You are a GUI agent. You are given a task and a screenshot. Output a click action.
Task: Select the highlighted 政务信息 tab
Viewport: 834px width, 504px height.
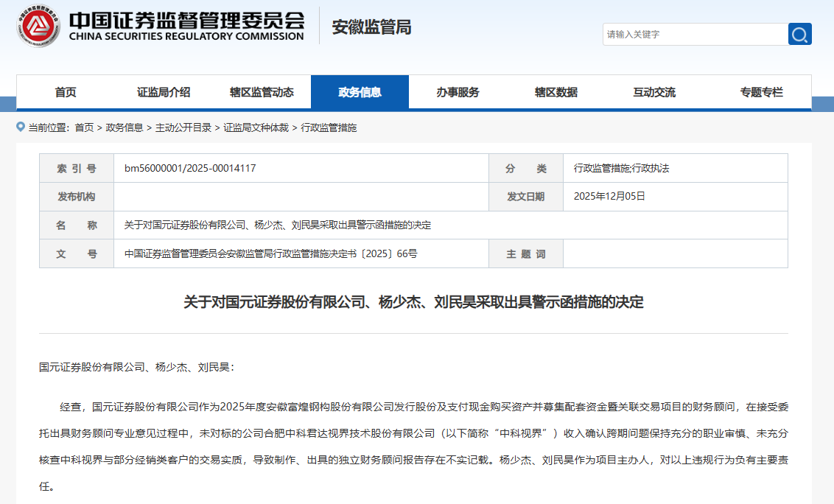pos(360,92)
